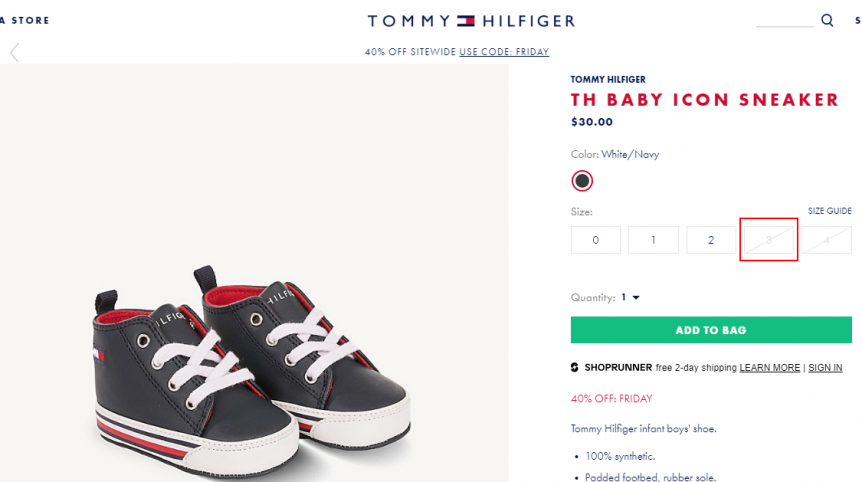The image size is (862, 482).
Task: Open the Quantity dropdown arrow
Action: (636, 297)
